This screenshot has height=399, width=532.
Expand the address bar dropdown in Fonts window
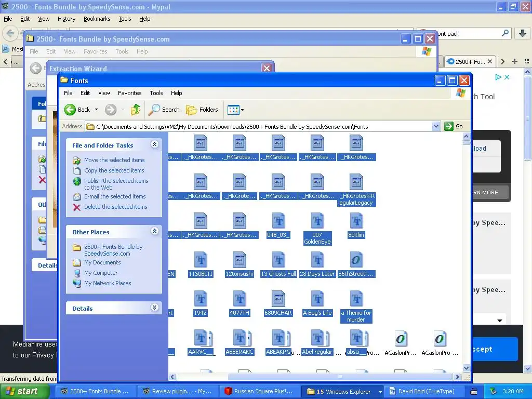pyautogui.click(x=436, y=127)
